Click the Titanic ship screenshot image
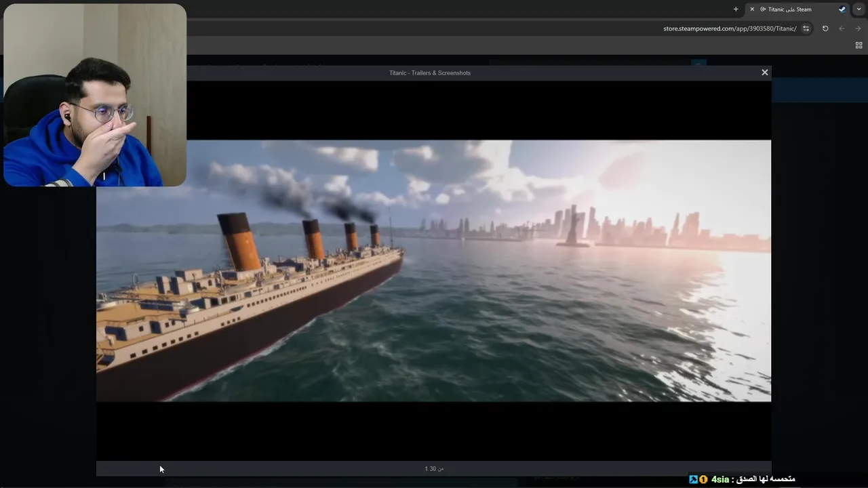Viewport: 868px width, 488px height. coord(433,271)
